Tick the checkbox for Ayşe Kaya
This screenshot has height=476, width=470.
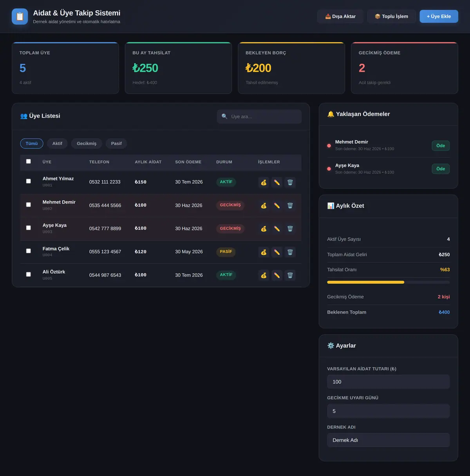click(28, 228)
